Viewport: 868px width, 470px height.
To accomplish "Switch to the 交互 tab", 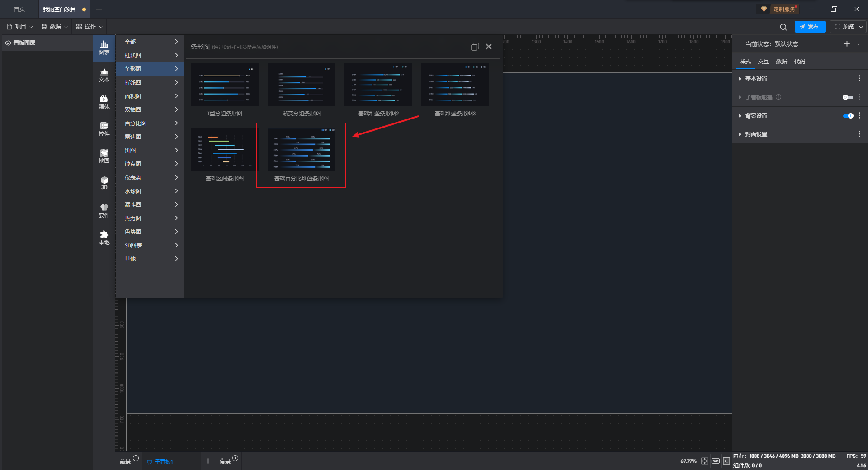I will click(763, 62).
